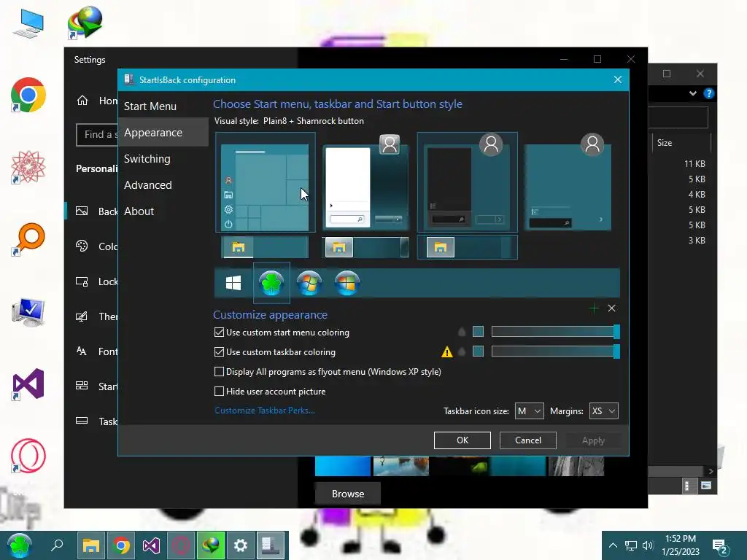Adjust the taskbar transparency slider
The width and height of the screenshot is (747, 560).
555,351
